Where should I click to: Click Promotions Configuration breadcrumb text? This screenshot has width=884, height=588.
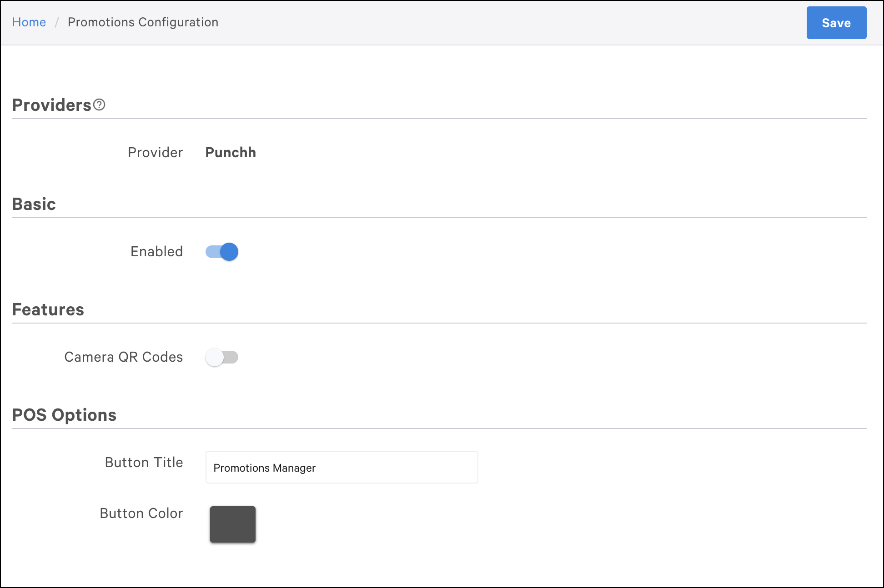pos(143,22)
